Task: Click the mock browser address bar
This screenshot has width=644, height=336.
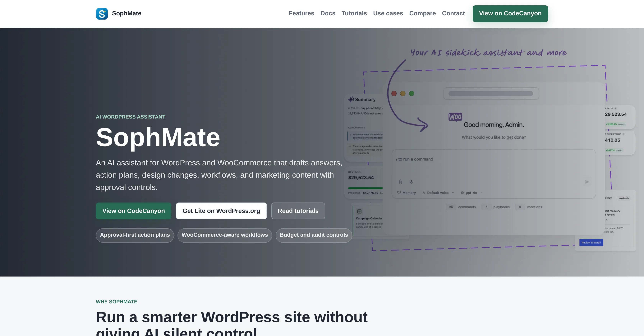Action: click(491, 93)
